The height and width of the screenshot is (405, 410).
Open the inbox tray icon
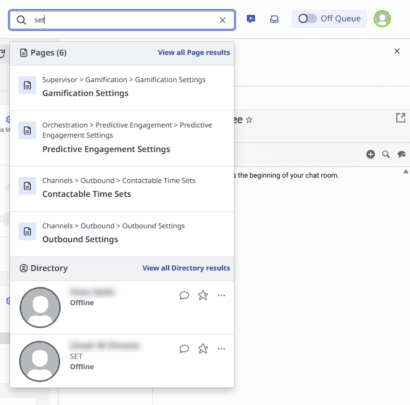point(274,19)
